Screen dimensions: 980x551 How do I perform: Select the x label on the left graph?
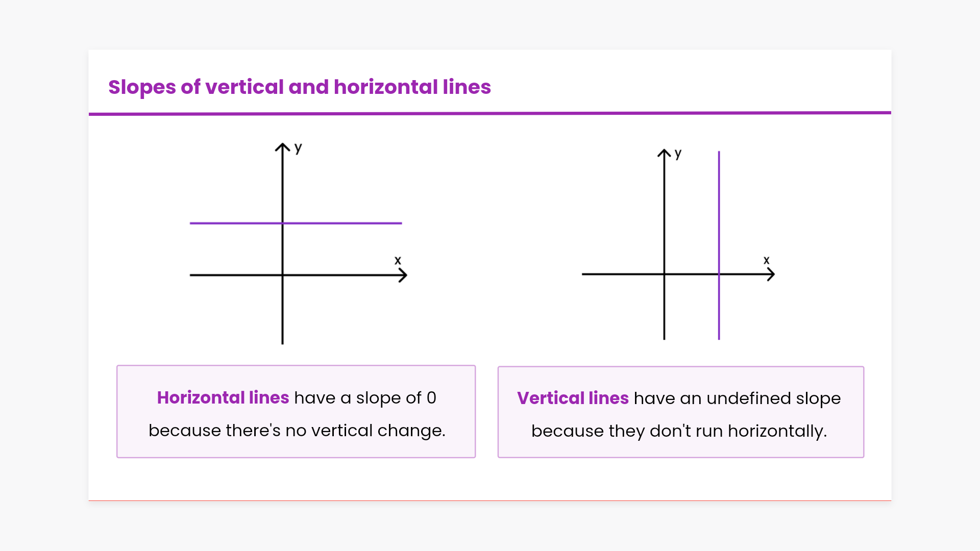[398, 261]
